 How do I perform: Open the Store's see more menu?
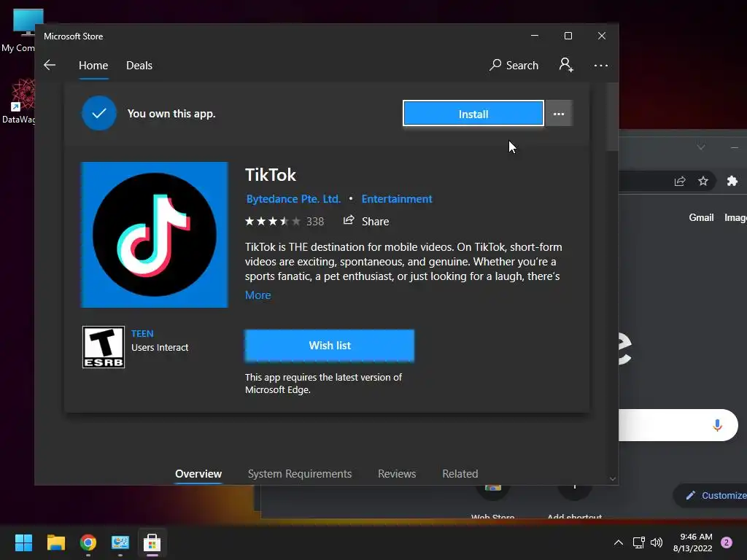click(601, 65)
